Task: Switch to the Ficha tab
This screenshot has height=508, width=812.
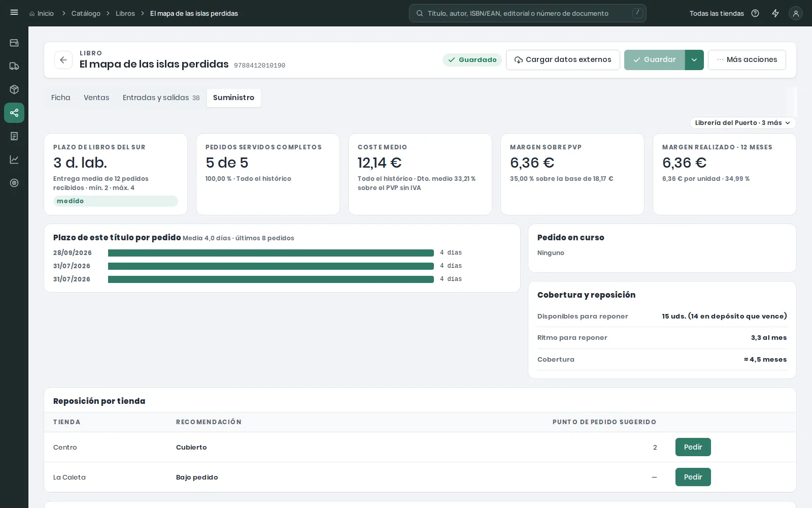Action: pos(61,98)
